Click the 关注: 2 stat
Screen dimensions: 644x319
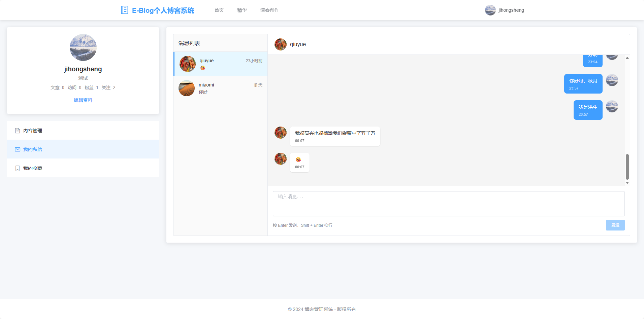[108, 87]
